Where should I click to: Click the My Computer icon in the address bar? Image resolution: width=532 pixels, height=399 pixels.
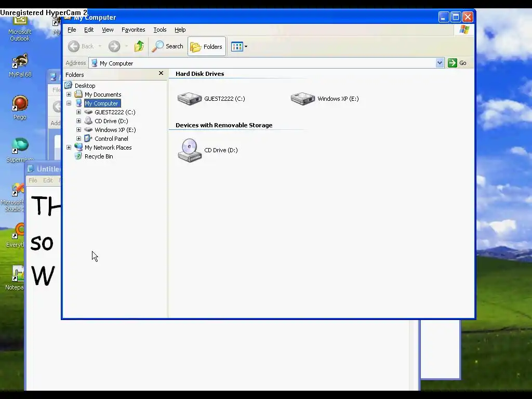pos(95,63)
